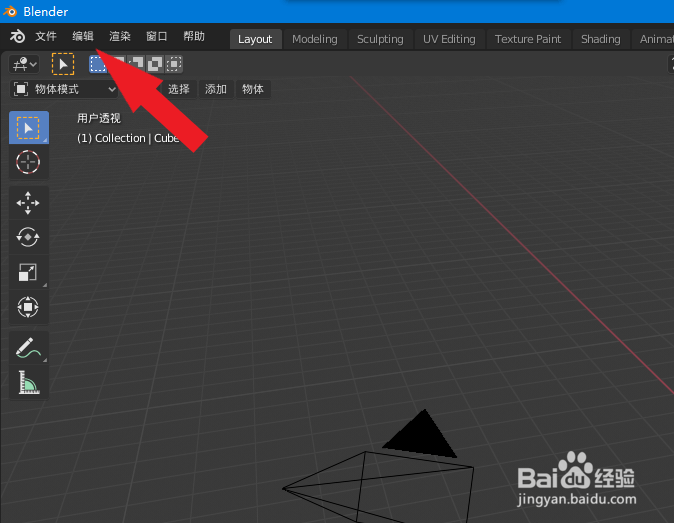Open the 编辑 menu
This screenshot has width=674, height=523.
coord(83,36)
